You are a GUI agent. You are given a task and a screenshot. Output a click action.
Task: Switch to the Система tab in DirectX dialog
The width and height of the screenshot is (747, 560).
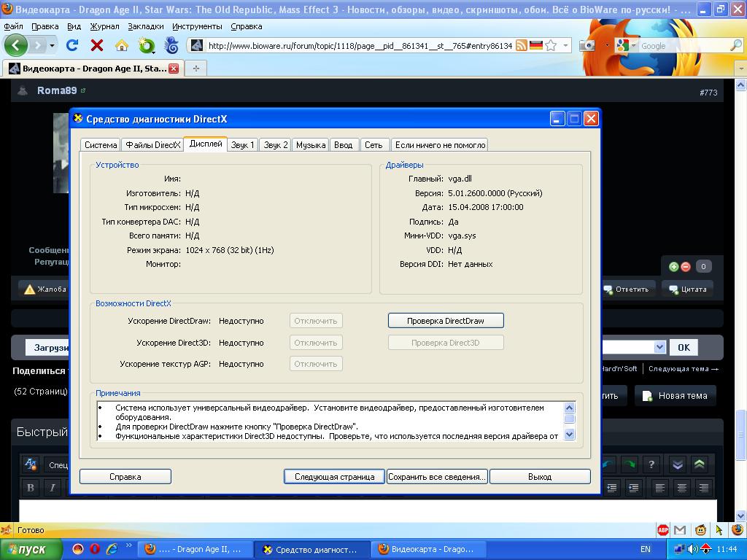[x=101, y=145]
